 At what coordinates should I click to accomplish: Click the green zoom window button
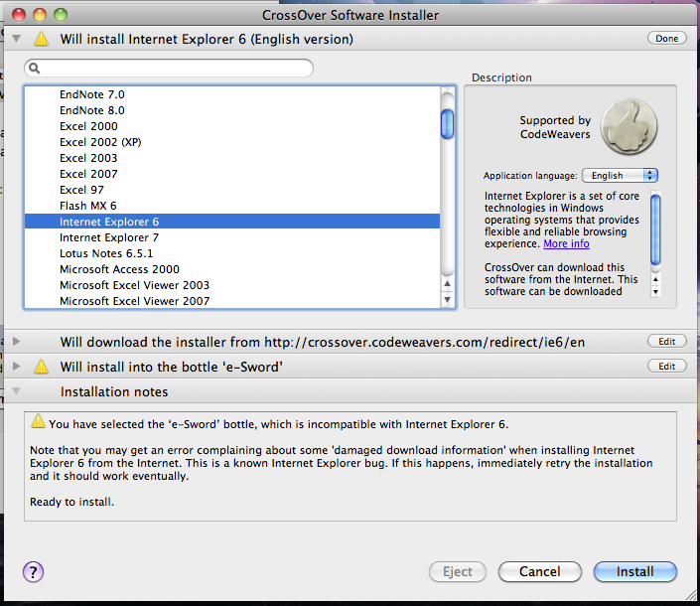pos(61,15)
